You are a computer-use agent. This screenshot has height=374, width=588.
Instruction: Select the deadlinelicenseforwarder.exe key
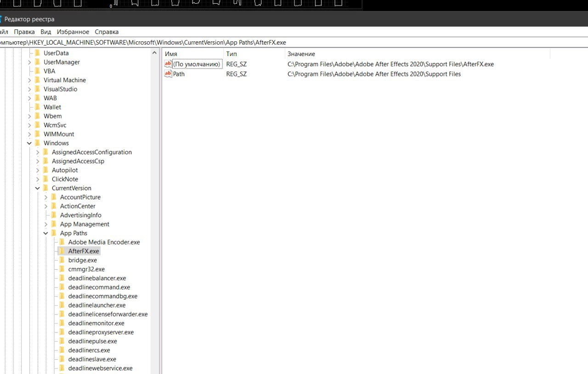107,314
